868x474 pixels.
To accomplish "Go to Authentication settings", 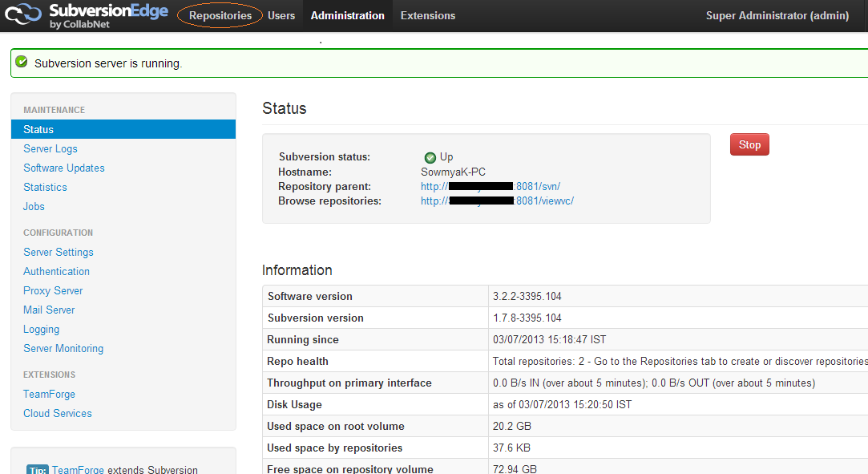I will pyautogui.click(x=56, y=271).
